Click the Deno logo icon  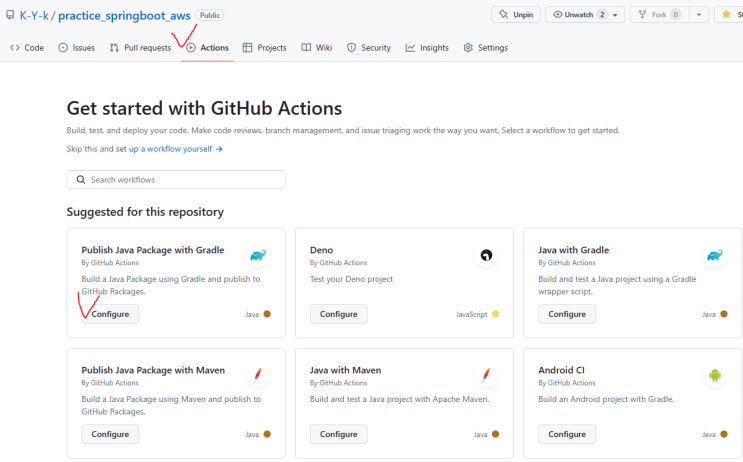pos(486,255)
